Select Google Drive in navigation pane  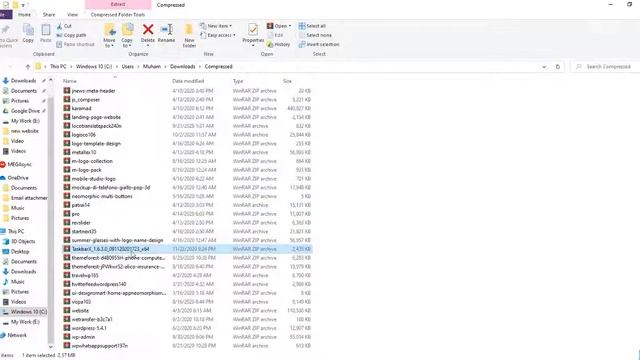pyautogui.click(x=25, y=111)
